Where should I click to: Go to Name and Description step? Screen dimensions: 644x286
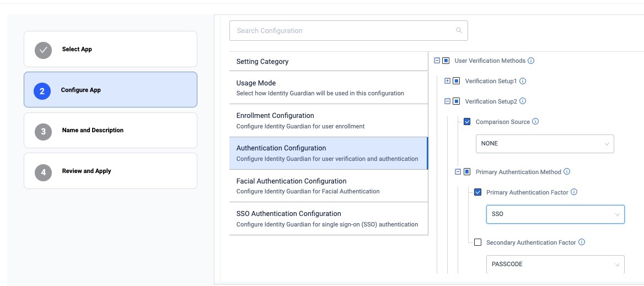tap(110, 131)
